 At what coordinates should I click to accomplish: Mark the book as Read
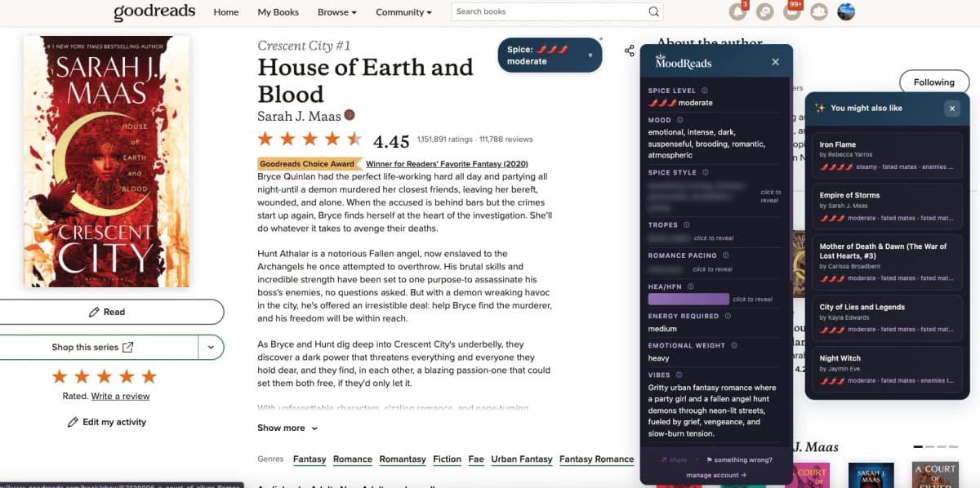pyautogui.click(x=113, y=312)
